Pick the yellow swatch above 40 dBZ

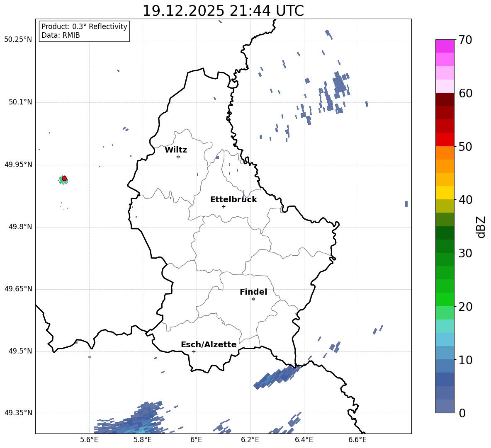(x=445, y=193)
